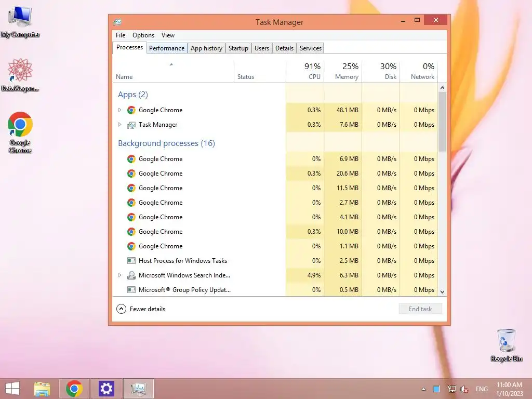Screen dimensions: 532x399
Task: Click Host Process for Windows Tasks icon
Action: (x=131, y=261)
